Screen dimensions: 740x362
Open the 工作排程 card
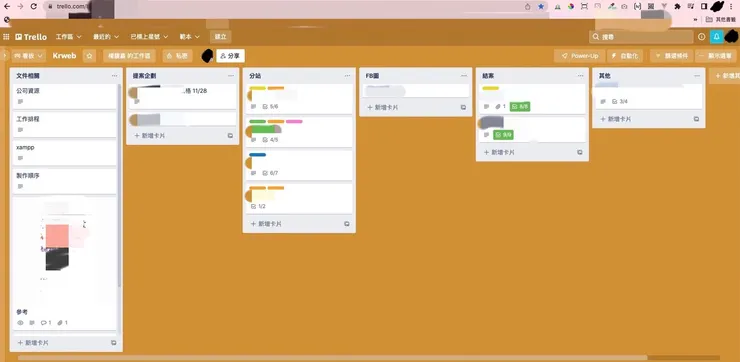click(x=64, y=125)
